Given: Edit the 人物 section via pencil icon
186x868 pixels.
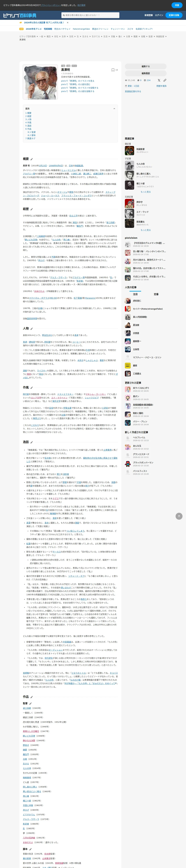Looking at the screenshot, I should click(32, 329).
